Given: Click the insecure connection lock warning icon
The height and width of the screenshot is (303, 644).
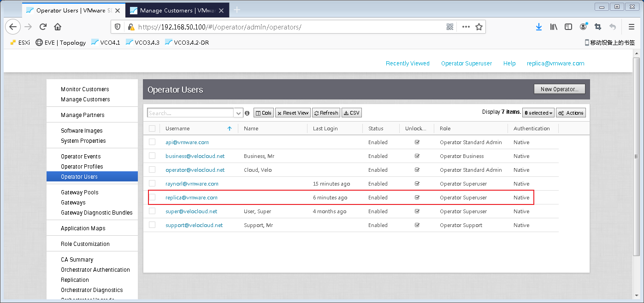Looking at the screenshot, I should (131, 27).
